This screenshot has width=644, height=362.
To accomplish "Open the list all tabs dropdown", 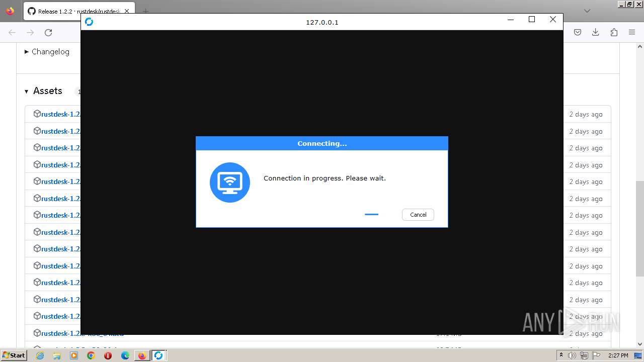I will (x=587, y=11).
